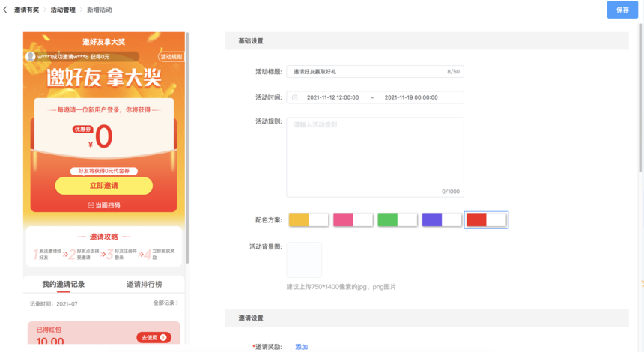Choose the pink color scheme
Screen dimensions: 644x352
coord(353,220)
